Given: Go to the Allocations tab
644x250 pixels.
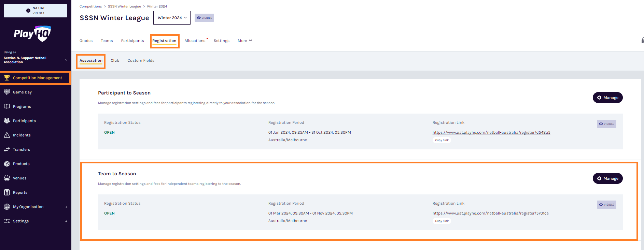Looking at the screenshot, I should tap(195, 41).
